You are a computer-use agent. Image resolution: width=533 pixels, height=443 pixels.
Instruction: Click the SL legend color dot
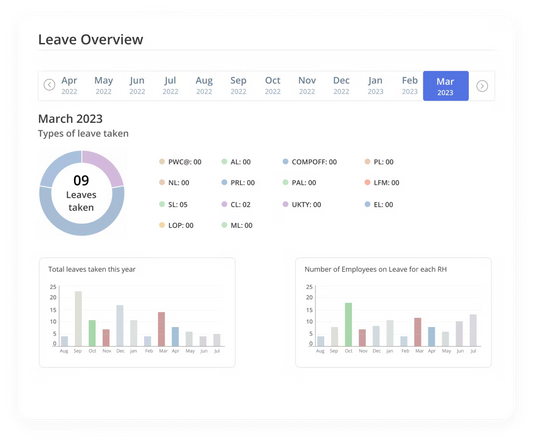pyautogui.click(x=162, y=204)
